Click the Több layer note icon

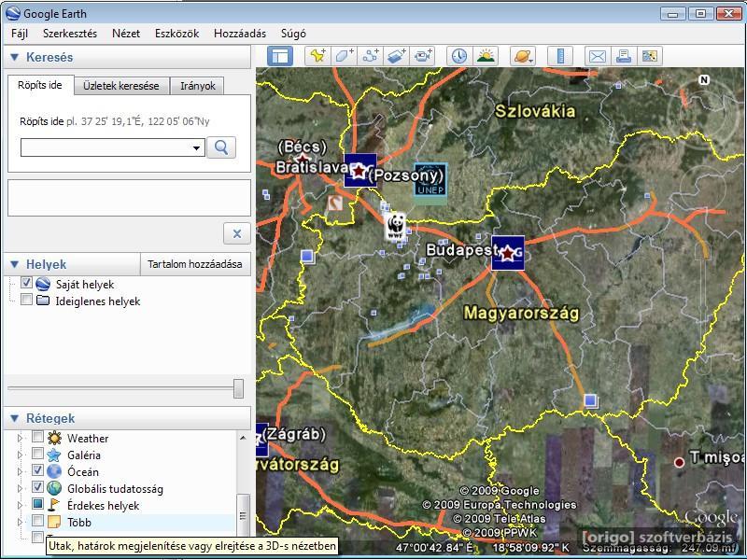tap(54, 522)
